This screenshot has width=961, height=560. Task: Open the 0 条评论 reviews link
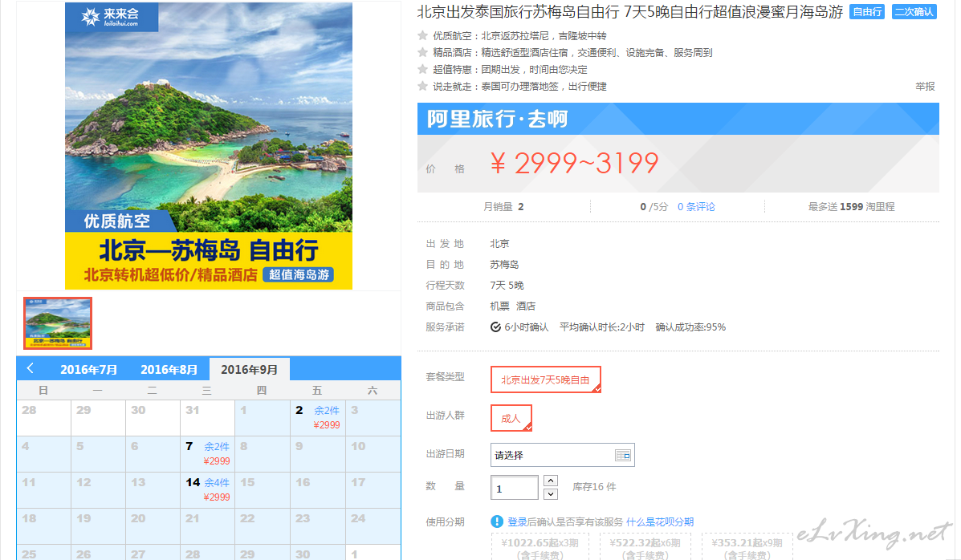(695, 206)
